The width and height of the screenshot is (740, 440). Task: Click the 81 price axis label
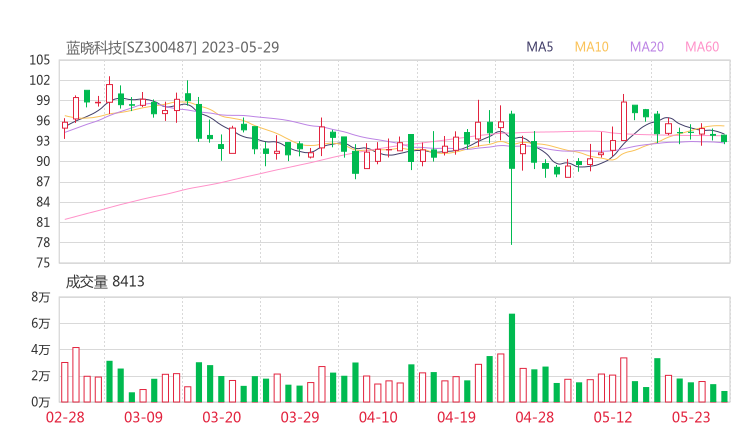click(43, 222)
